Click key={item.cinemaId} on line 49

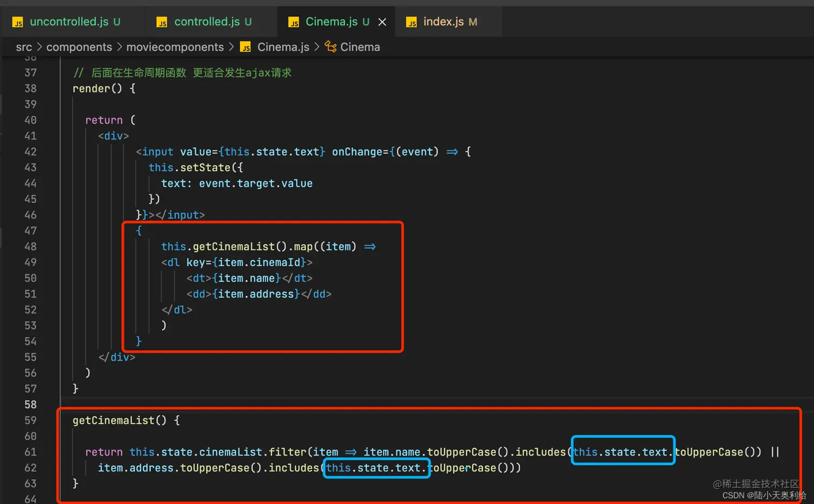(247, 262)
